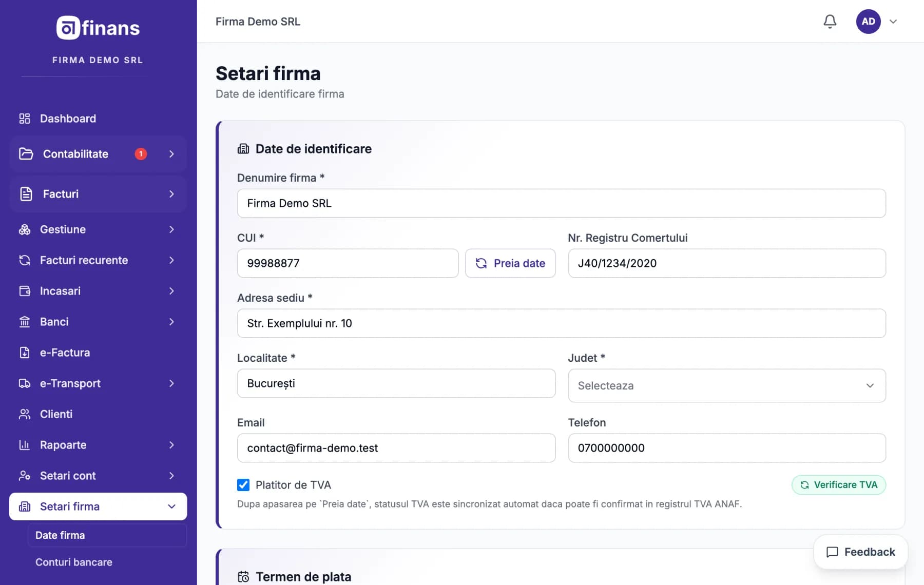This screenshot has width=924, height=585.
Task: Click the calendar-clock icon beside Termen de plata
Action: click(243, 577)
